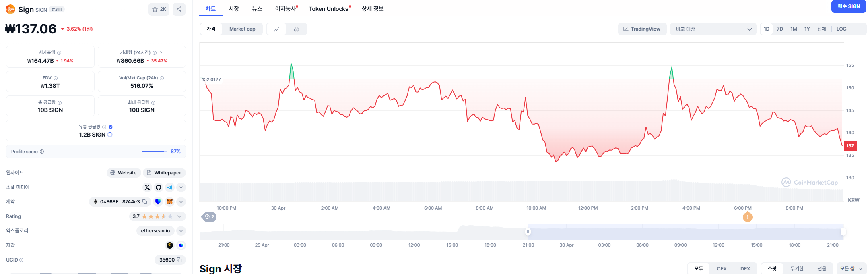Viewport: 868px width, 274px height.
Task: Switch to candlestick chart icon
Action: click(x=297, y=29)
